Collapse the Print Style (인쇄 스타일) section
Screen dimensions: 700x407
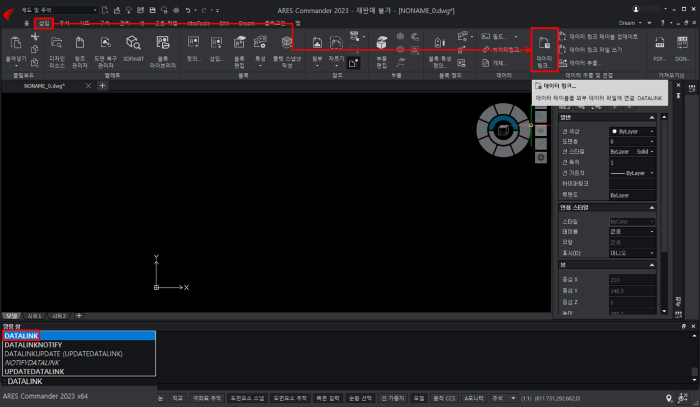pyautogui.click(x=652, y=208)
